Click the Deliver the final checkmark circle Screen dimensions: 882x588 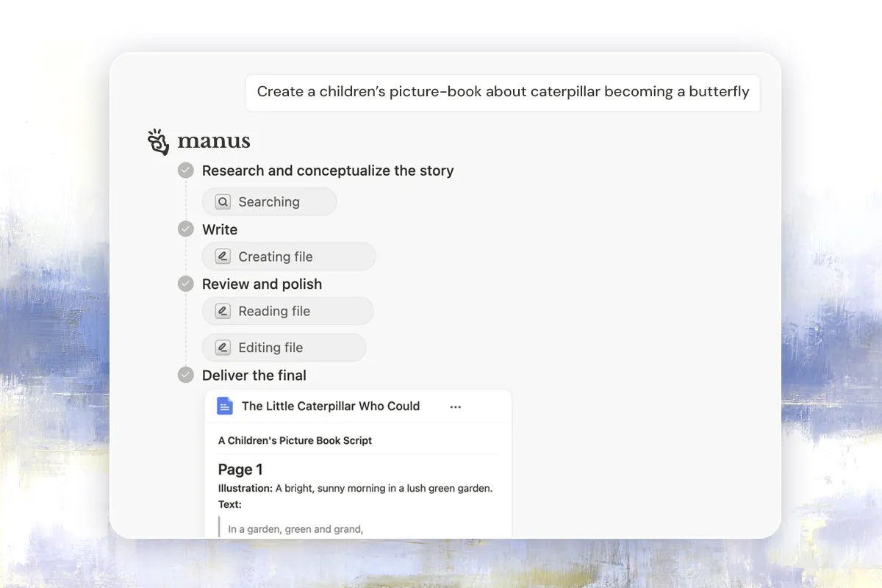[x=186, y=375]
